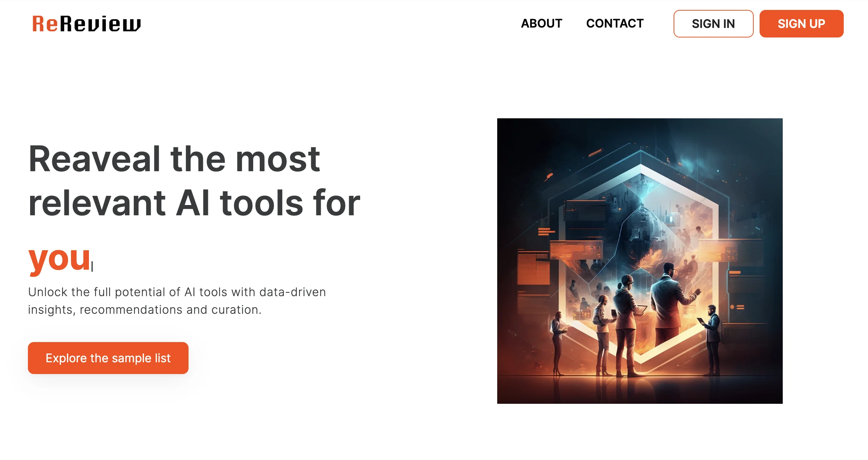Click the orange animated word "you"
Screen dimensions: 868x460
(60, 259)
